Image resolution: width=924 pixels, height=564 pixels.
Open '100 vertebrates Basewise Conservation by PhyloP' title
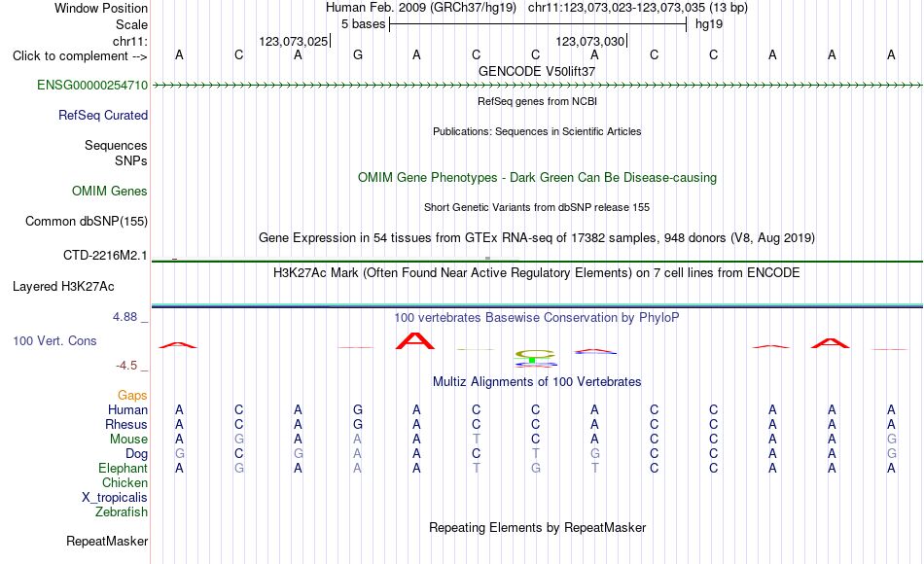tap(537, 318)
